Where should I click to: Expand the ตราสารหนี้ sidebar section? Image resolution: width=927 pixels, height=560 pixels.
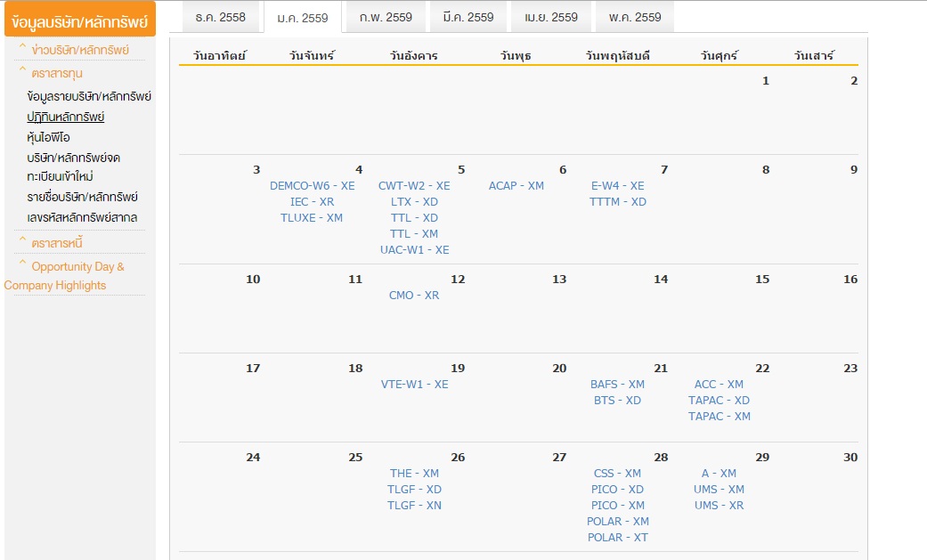pos(57,243)
